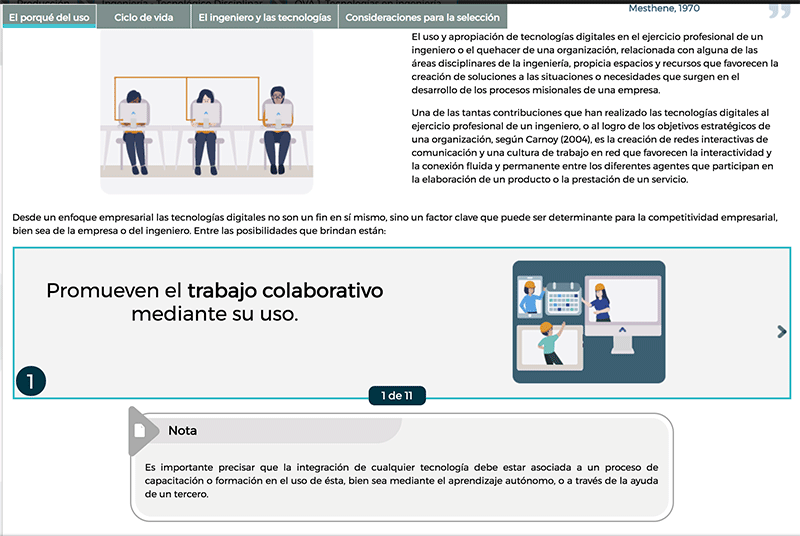Go to 'Consideraciones para la selección' tab
Image resolution: width=800 pixels, height=536 pixels.
(422, 17)
